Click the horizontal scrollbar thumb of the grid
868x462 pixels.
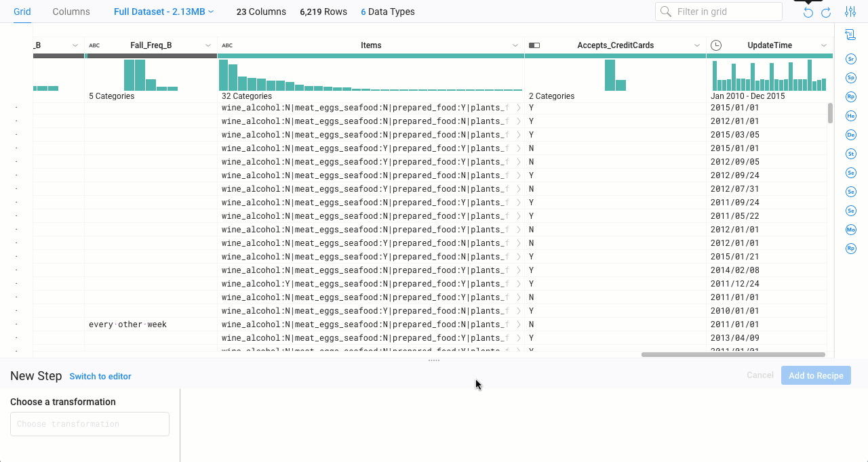(733, 354)
